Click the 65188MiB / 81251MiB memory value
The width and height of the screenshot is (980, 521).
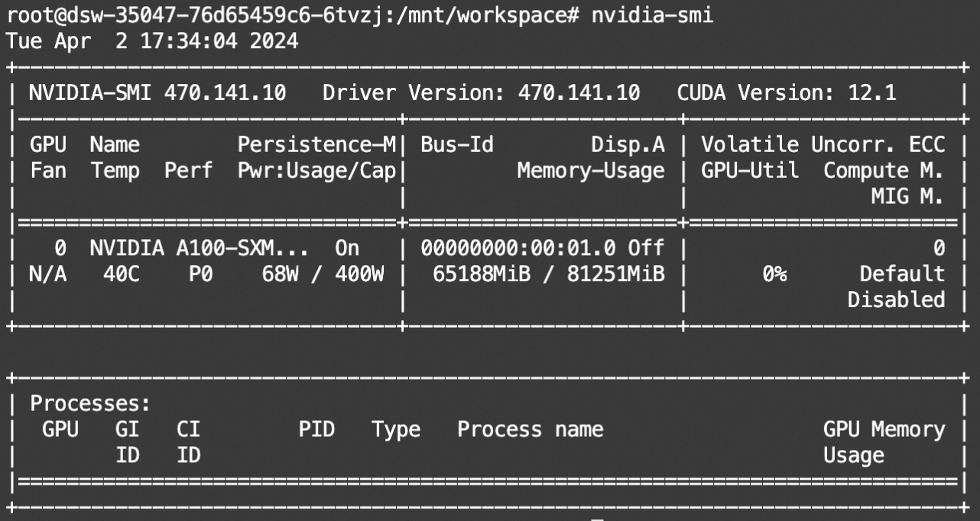pyautogui.click(x=548, y=273)
